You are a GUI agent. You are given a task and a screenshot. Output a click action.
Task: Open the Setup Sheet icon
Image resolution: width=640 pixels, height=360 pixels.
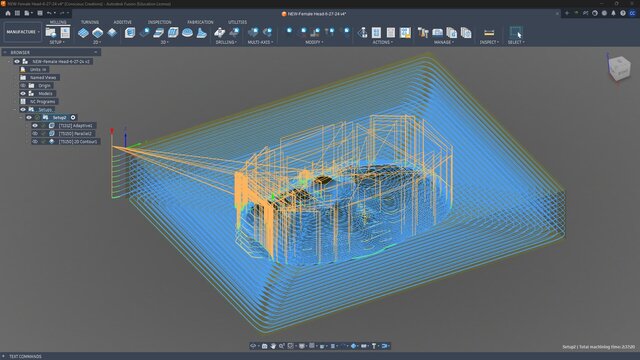pos(391,33)
